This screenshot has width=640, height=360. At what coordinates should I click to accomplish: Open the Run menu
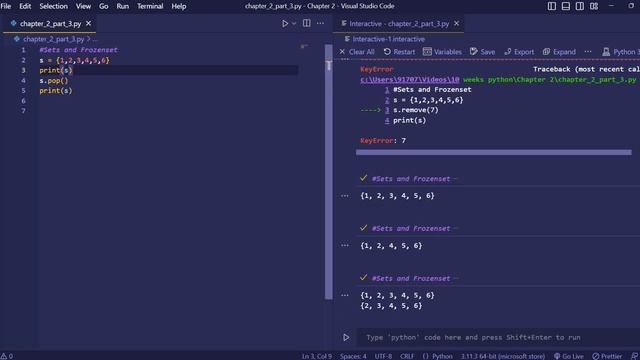click(x=122, y=6)
